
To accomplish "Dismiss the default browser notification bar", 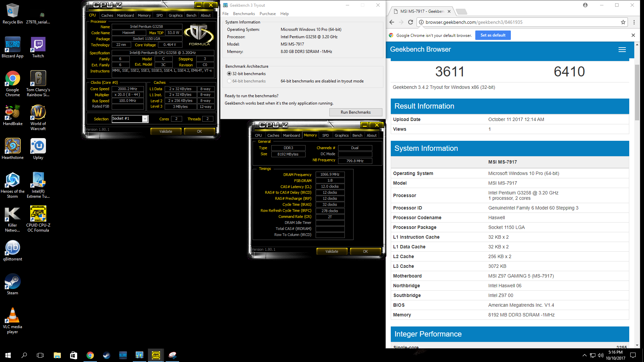I will pyautogui.click(x=633, y=35).
